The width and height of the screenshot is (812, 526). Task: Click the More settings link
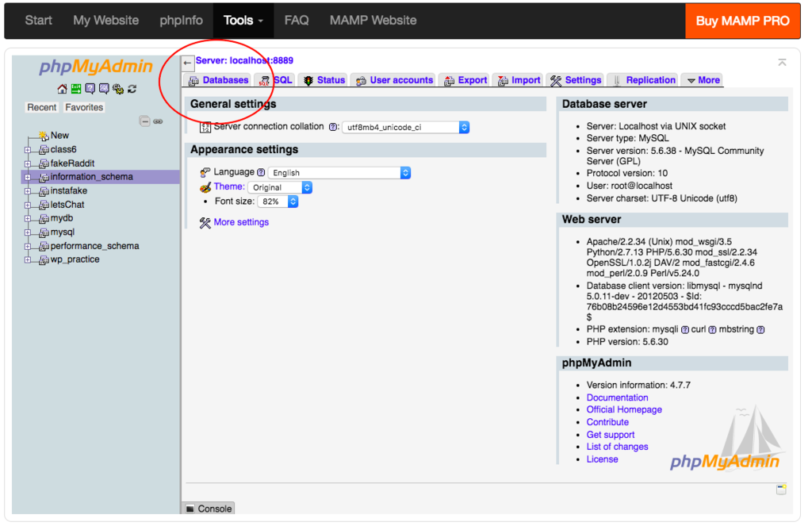tap(241, 222)
